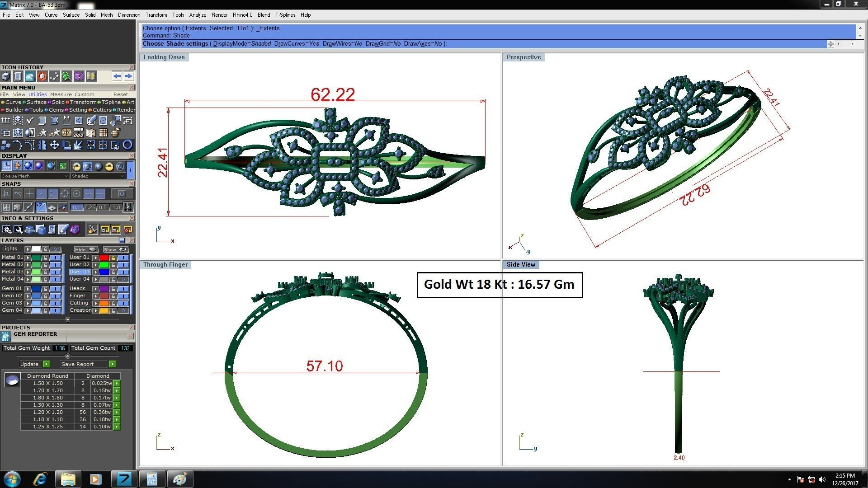868x488 pixels.
Task: Click the scissors utility icon
Action: coord(115,145)
